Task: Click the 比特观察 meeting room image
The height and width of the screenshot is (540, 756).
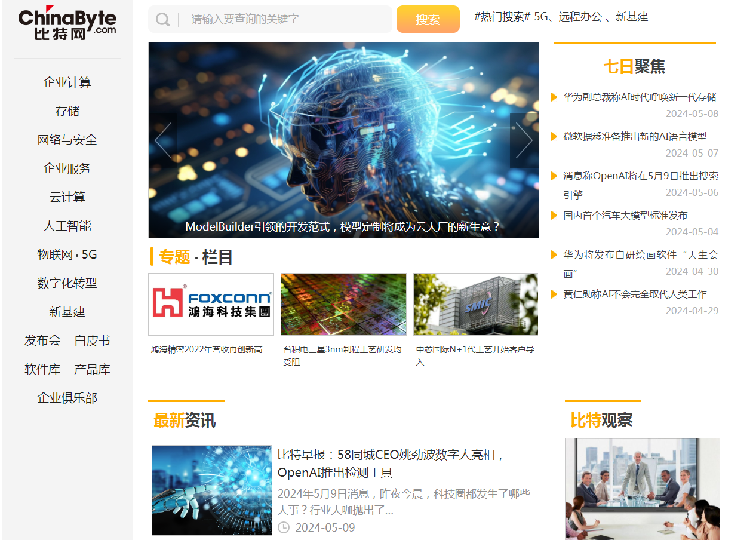Action: point(643,489)
